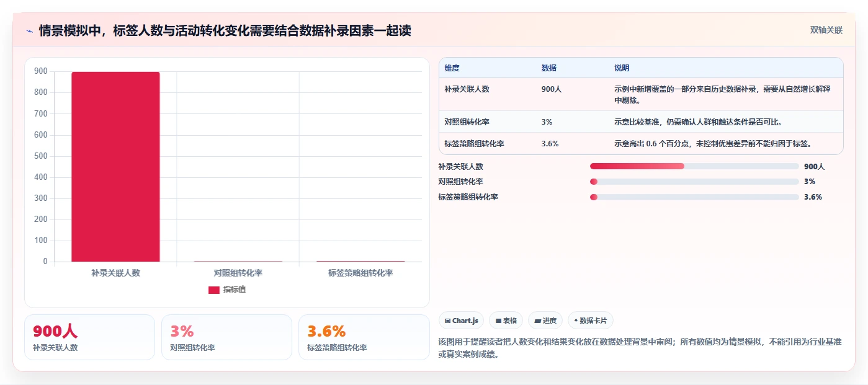
Task: Click the Chart.js tag chip
Action: point(461,321)
